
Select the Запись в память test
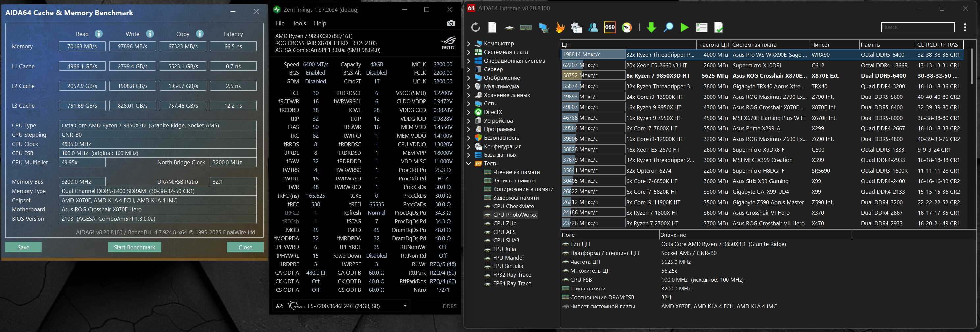pyautogui.click(x=514, y=181)
